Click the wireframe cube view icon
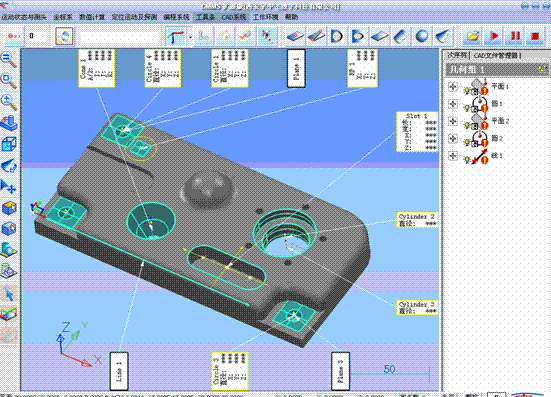The height and width of the screenshot is (397, 551). point(9,144)
